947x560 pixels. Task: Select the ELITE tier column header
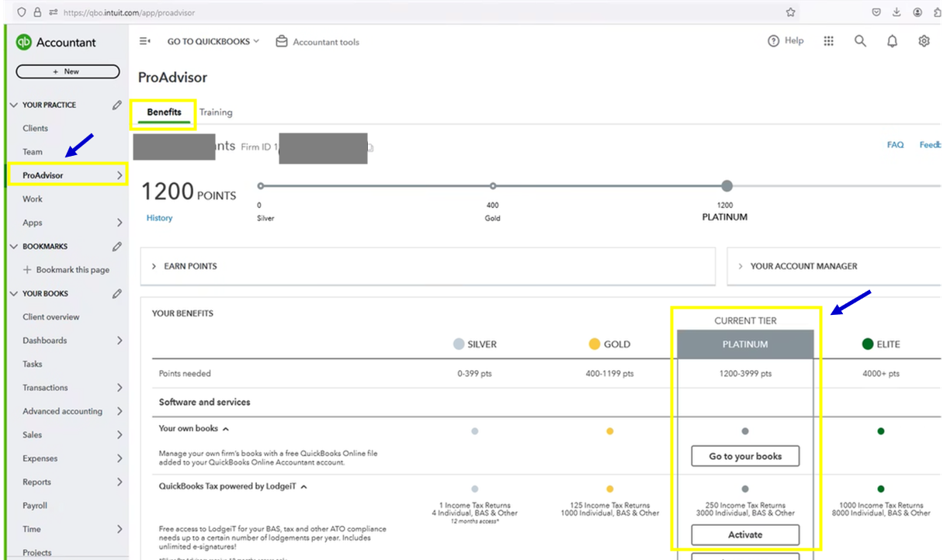(881, 344)
